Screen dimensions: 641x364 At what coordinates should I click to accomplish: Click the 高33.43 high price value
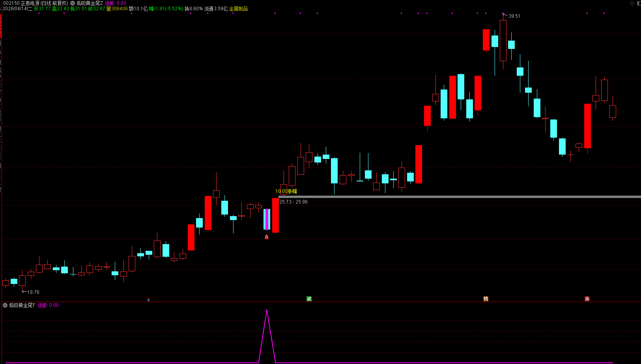tap(60, 9)
